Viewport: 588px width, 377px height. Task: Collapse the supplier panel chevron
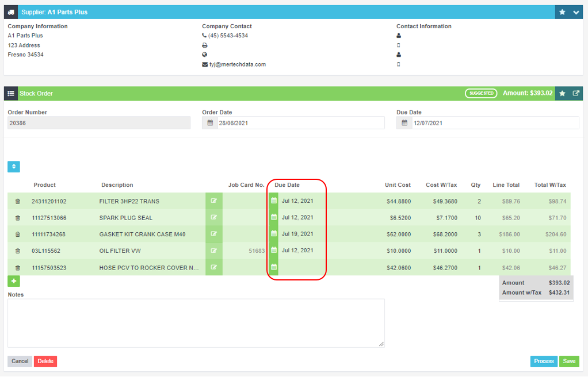coord(576,12)
